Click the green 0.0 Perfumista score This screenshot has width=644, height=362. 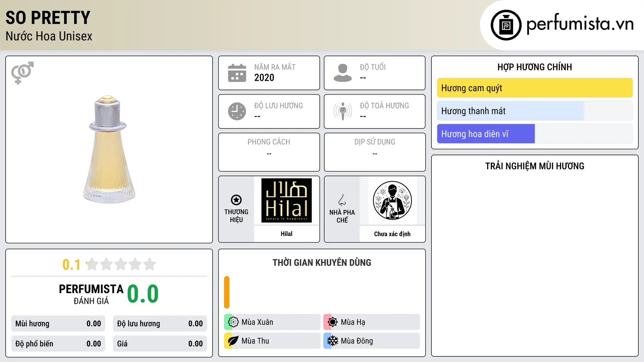(143, 294)
